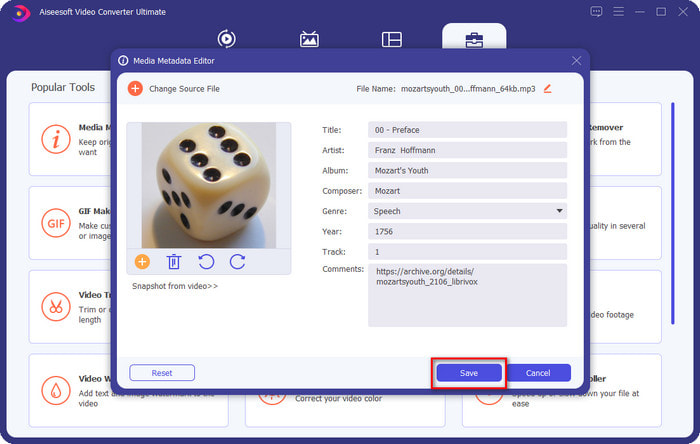Click the info icon in the dialog title

[x=123, y=61]
